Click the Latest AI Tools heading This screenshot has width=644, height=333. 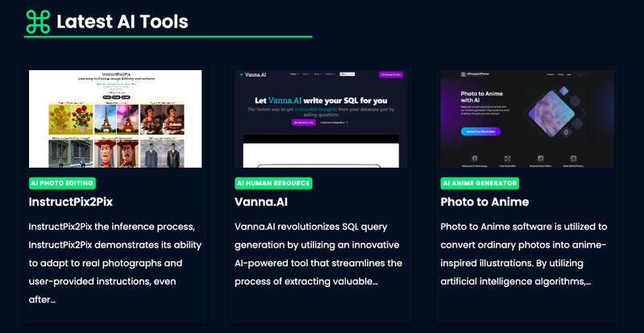click(123, 22)
